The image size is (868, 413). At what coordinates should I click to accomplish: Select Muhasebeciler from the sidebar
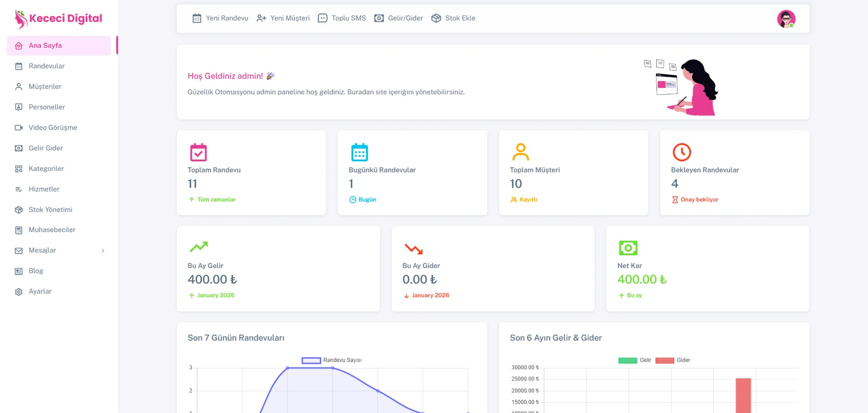click(x=52, y=230)
